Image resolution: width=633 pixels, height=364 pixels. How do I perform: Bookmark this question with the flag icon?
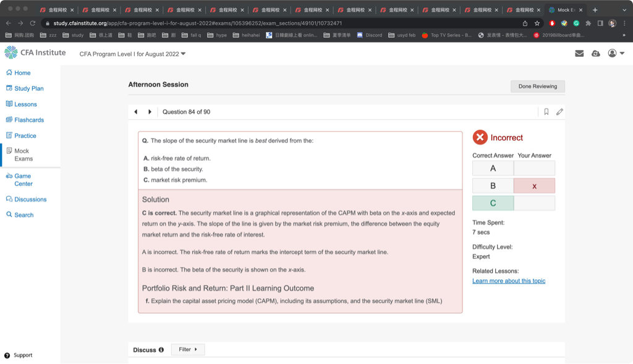click(x=546, y=112)
